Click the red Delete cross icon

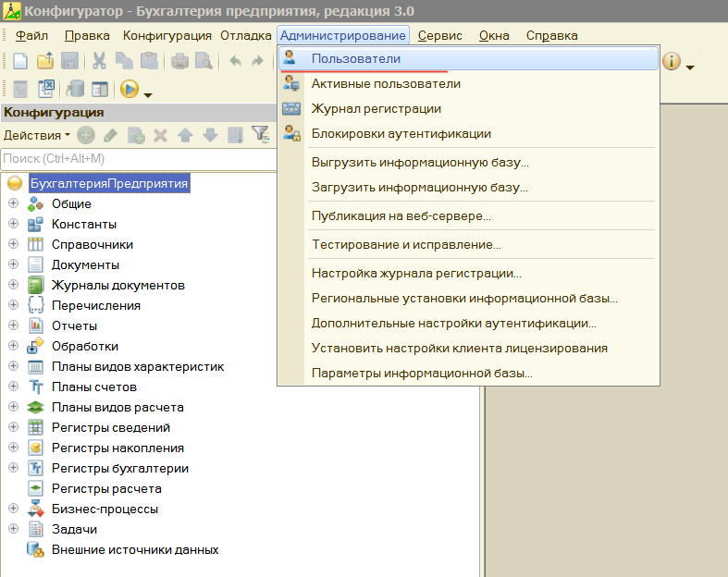click(161, 136)
